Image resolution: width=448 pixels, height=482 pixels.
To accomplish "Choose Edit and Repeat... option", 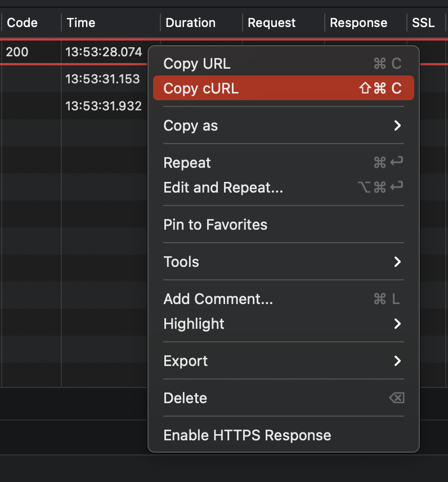I will pyautogui.click(x=283, y=187).
